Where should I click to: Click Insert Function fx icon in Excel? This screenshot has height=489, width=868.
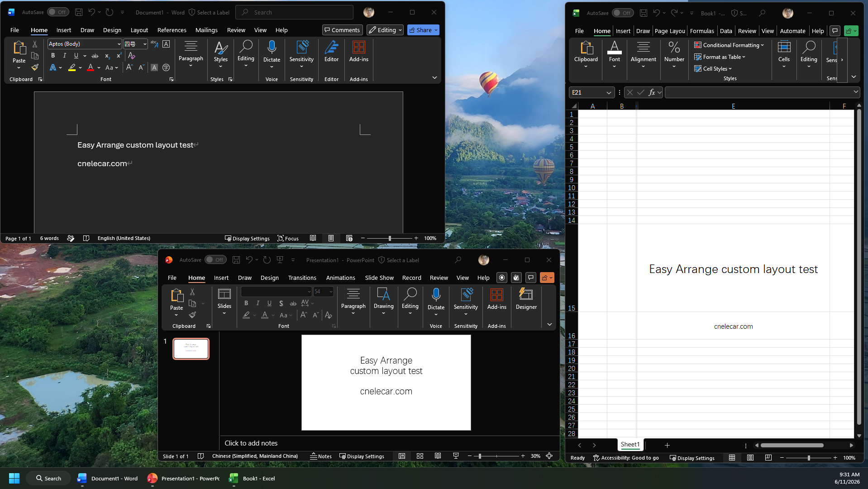tap(652, 92)
